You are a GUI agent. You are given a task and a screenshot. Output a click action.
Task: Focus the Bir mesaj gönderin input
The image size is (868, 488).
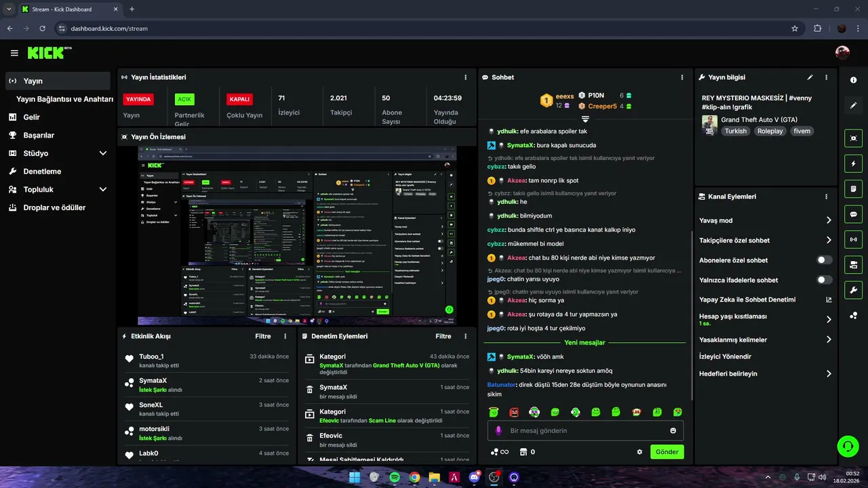(x=587, y=430)
